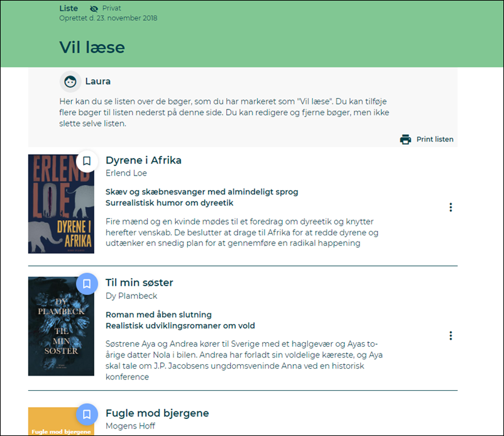Viewport: 504px width, 436px height.
Task: Click the Til min søster cover image
Action: [61, 327]
